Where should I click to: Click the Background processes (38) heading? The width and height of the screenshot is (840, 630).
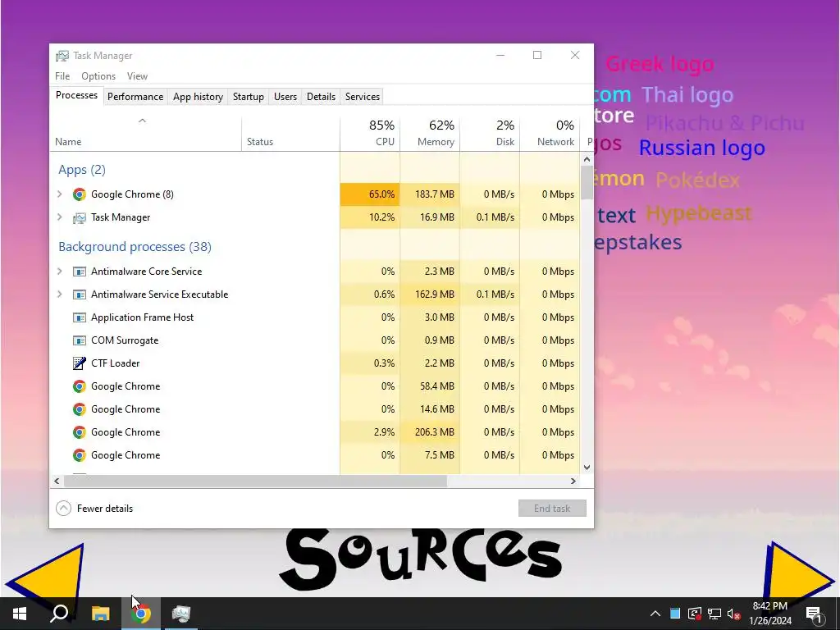pos(135,247)
